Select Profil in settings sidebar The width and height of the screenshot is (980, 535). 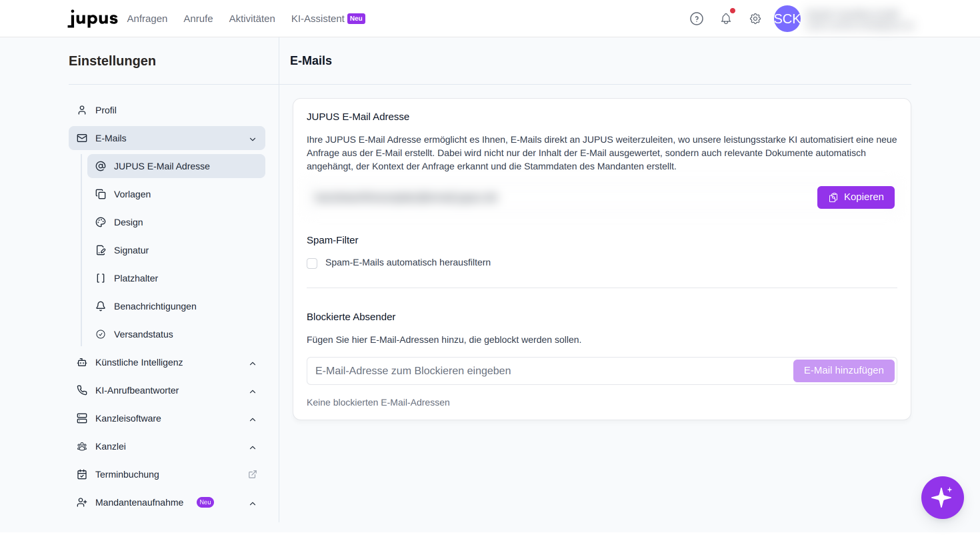(x=167, y=110)
